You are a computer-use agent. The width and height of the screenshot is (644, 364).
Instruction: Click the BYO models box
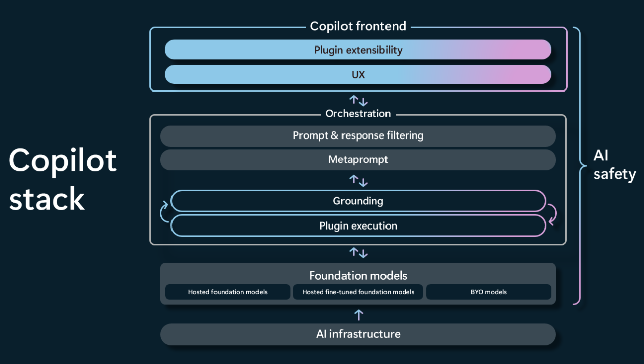pos(488,292)
